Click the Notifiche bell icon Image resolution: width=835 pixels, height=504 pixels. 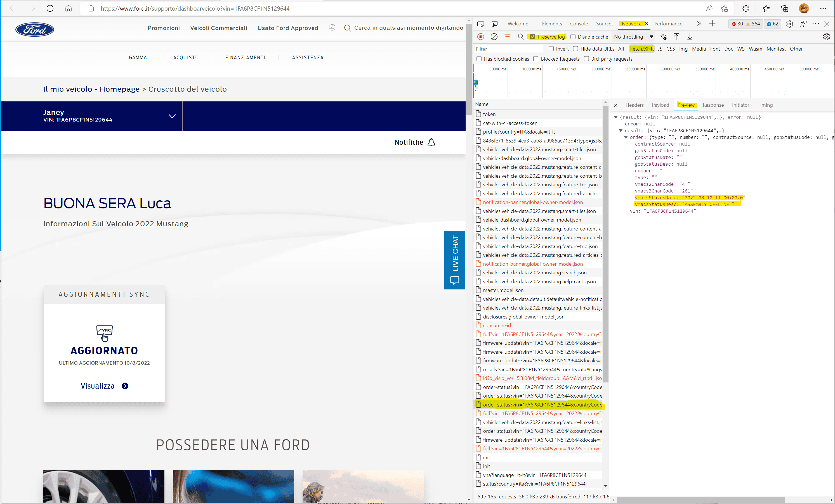click(431, 142)
